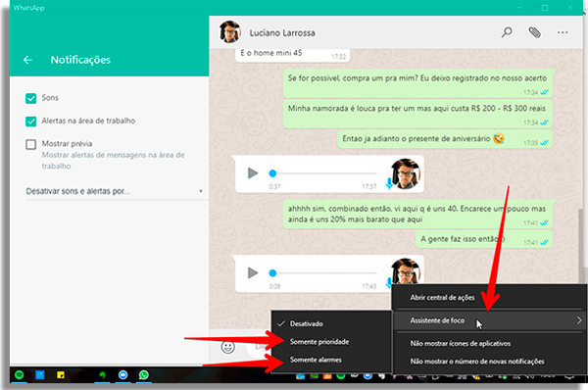Open the emoji picker
Image resolution: width=588 pixels, height=390 pixels.
click(x=227, y=347)
